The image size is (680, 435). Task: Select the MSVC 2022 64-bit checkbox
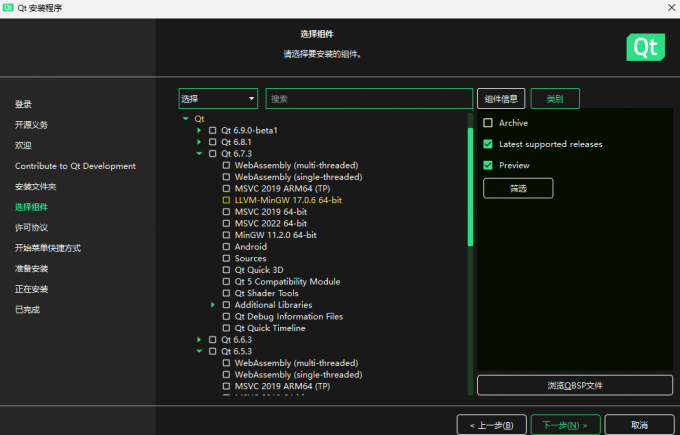click(226, 223)
